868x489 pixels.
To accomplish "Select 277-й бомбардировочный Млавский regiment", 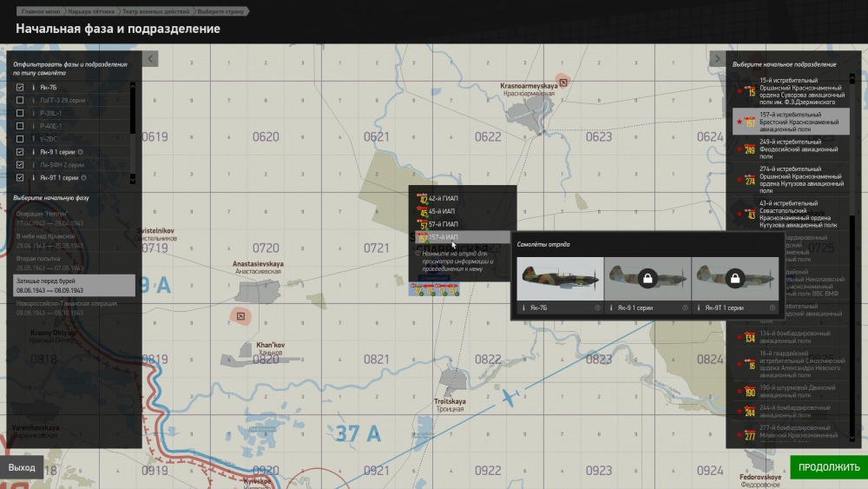I will (791, 433).
